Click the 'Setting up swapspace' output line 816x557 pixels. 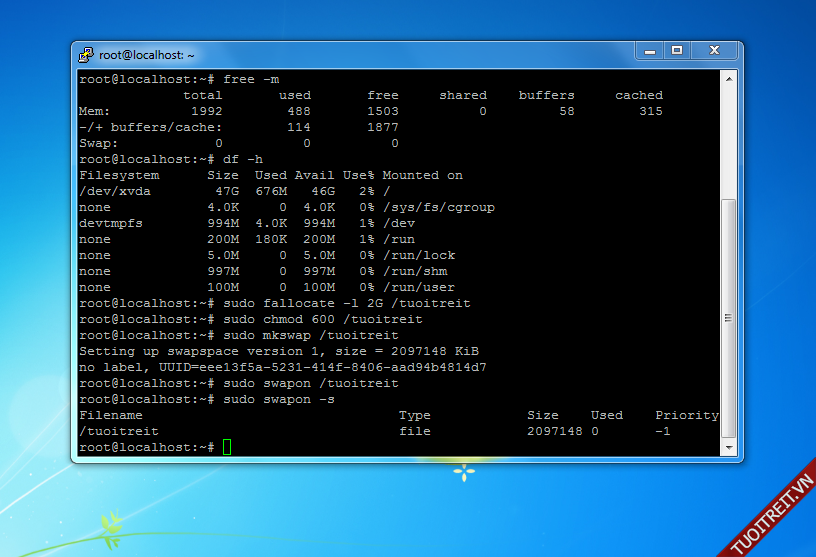pyautogui.click(x=278, y=351)
